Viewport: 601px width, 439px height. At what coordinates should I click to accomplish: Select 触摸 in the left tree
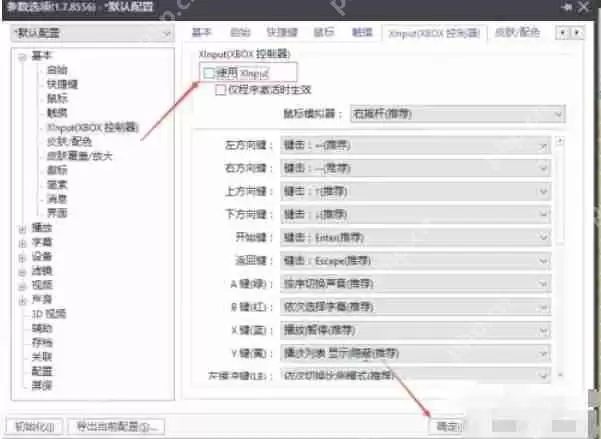(x=57, y=113)
